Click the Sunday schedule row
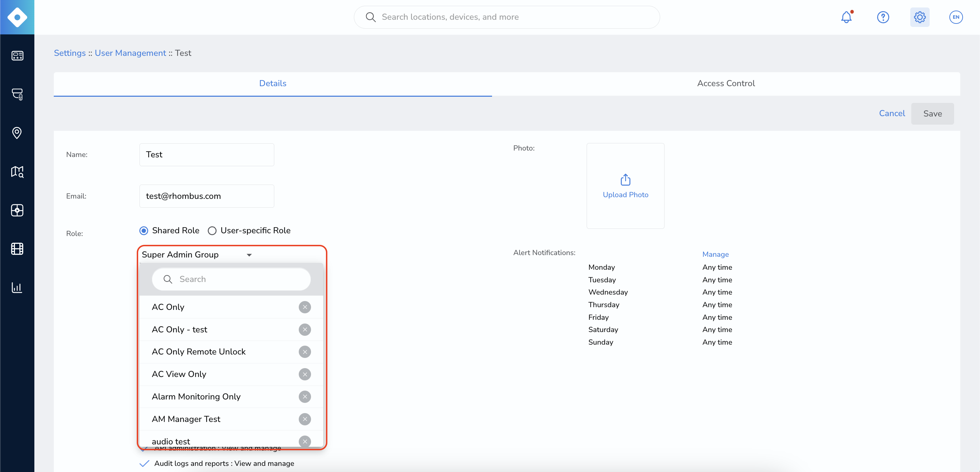This screenshot has width=980, height=472. pos(660,342)
